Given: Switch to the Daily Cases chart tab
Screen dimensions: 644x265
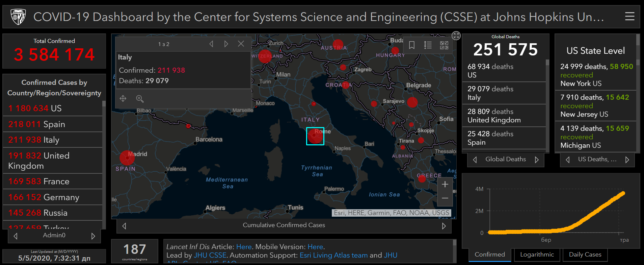Looking at the screenshot, I should pos(585,255).
